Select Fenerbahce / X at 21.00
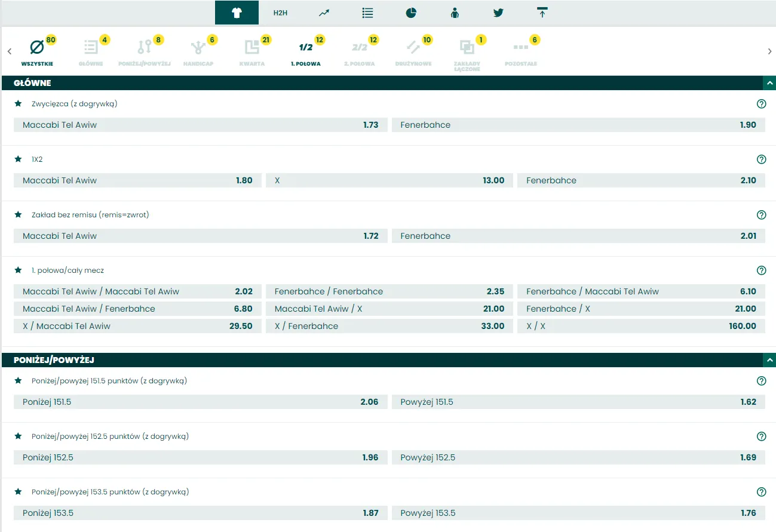The width and height of the screenshot is (776, 532). click(x=641, y=309)
